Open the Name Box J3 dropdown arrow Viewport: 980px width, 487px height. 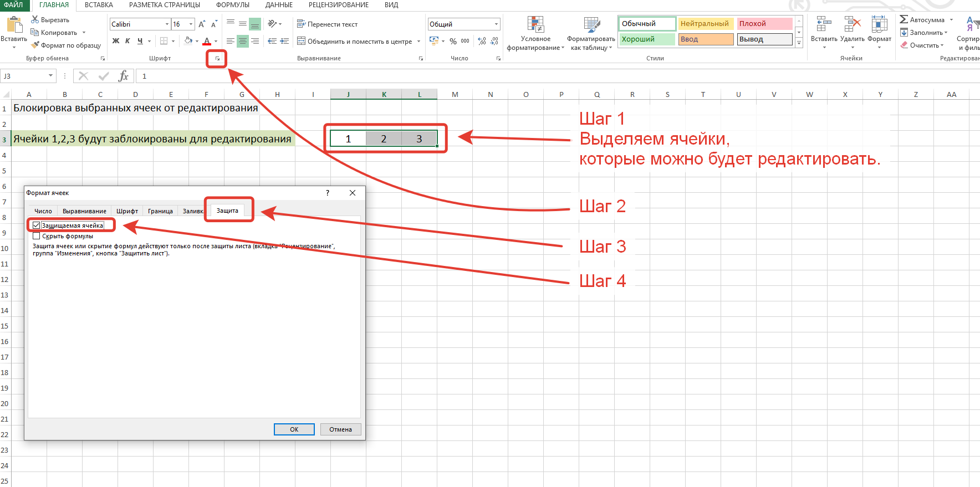coord(50,76)
